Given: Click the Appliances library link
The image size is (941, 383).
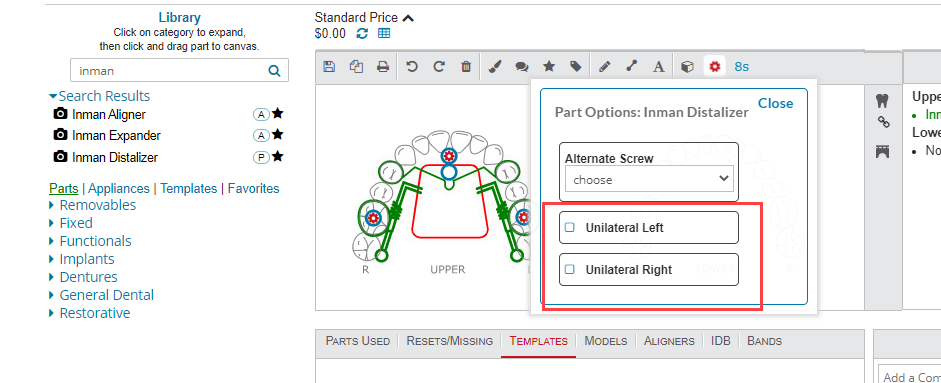Looking at the screenshot, I should (119, 188).
